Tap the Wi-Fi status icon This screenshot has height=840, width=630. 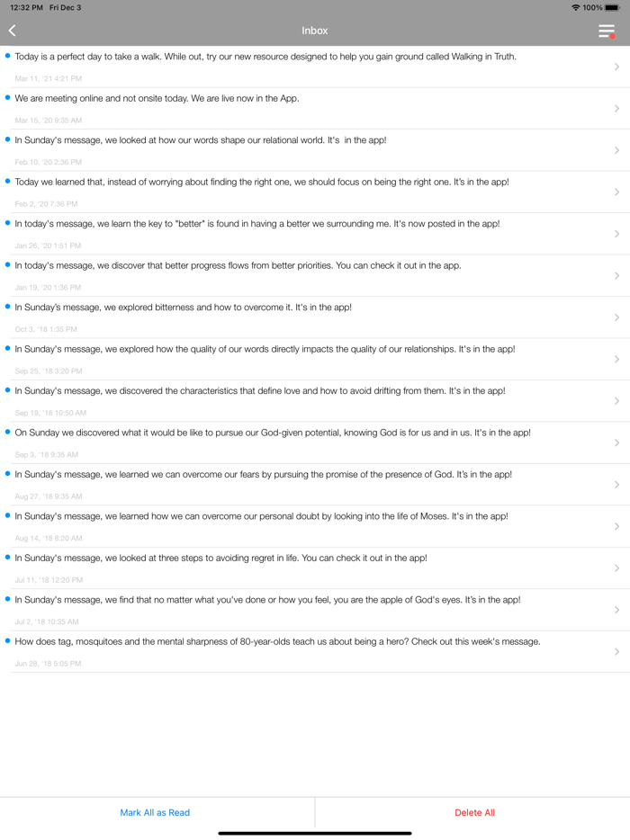pos(575,7)
